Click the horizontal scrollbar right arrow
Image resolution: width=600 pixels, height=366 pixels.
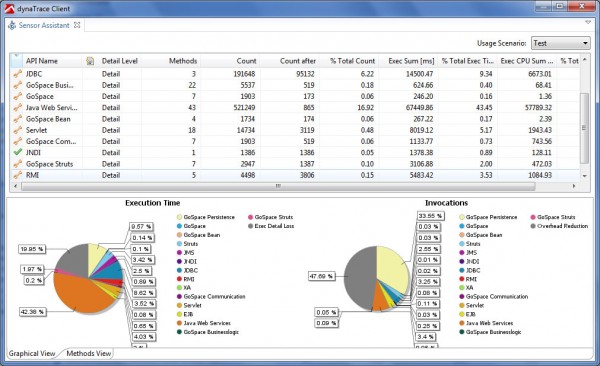(574, 186)
